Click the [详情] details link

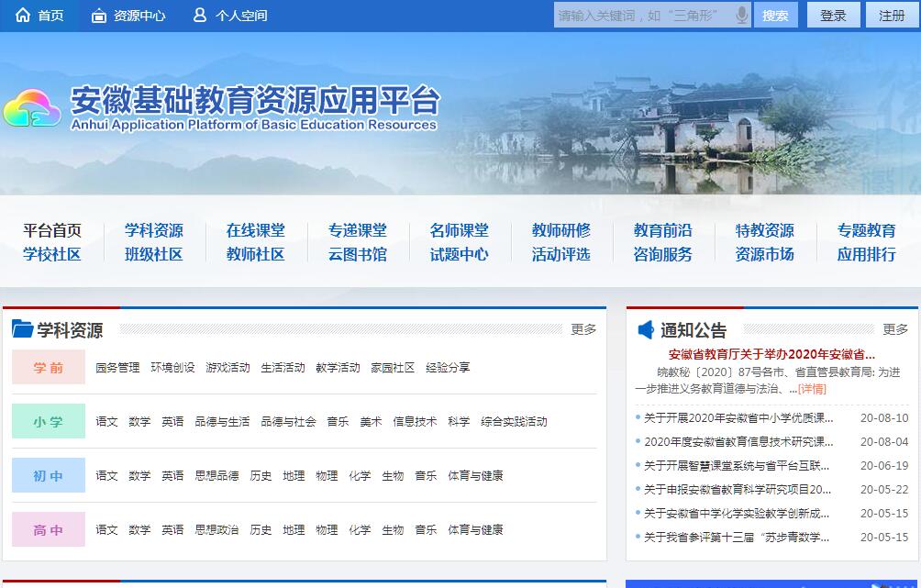click(812, 389)
